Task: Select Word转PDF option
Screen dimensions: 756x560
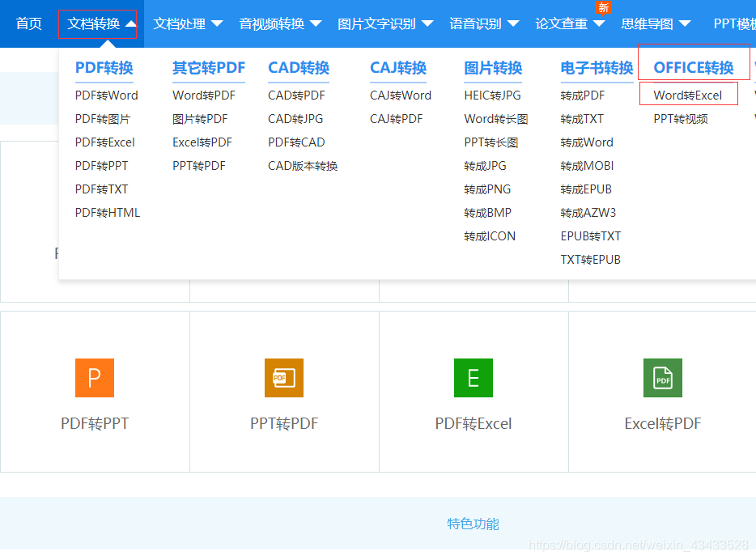Action: (x=204, y=95)
